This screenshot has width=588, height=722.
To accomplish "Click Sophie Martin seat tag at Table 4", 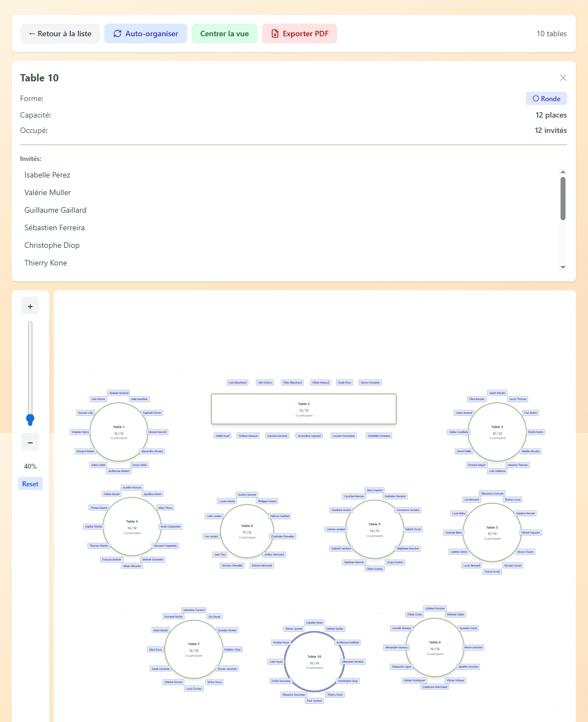I will point(93,526).
